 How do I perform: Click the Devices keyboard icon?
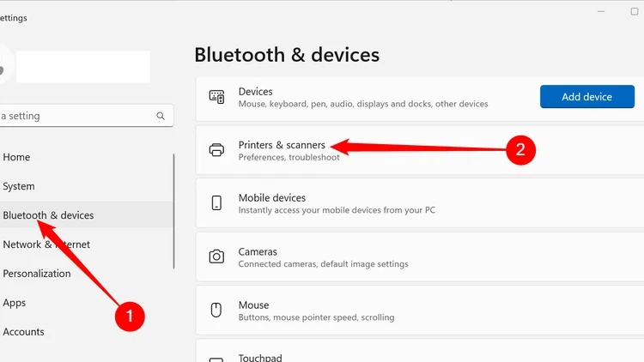tap(216, 97)
